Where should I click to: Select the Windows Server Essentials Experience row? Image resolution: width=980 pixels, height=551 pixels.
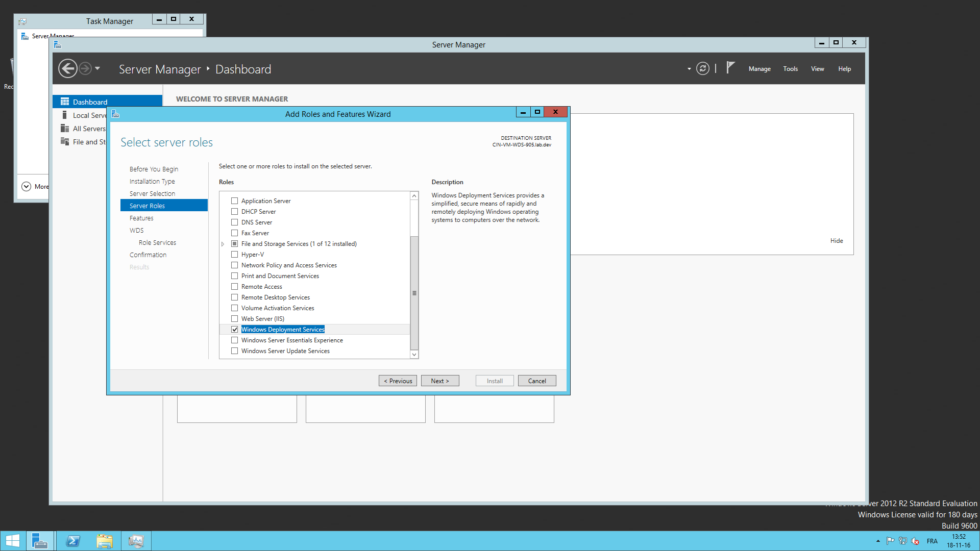click(314, 340)
